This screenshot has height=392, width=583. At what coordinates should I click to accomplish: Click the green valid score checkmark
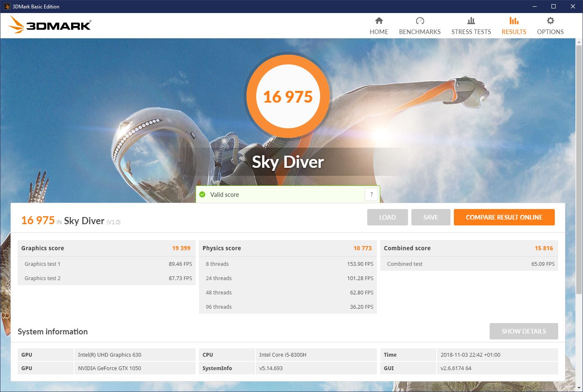202,194
